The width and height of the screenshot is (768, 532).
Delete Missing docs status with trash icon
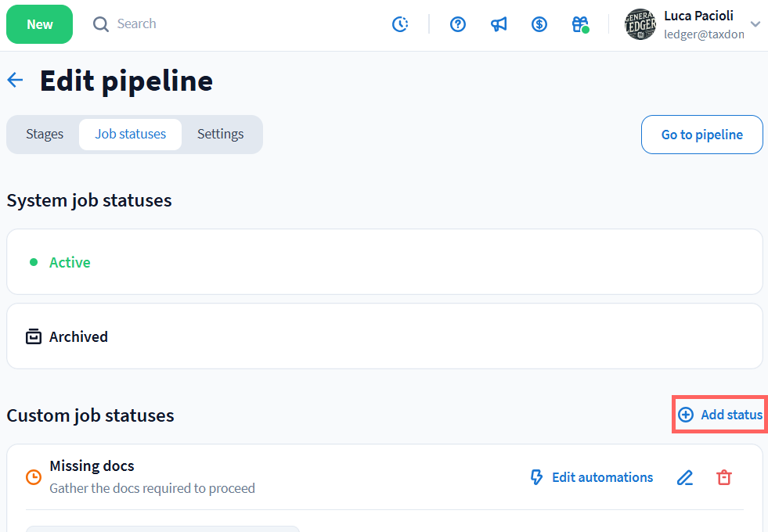pos(724,477)
